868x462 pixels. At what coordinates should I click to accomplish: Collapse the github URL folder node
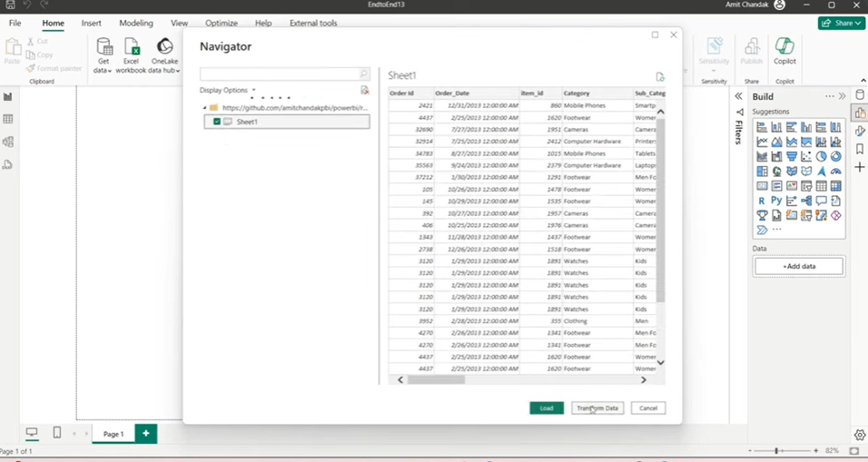[204, 108]
